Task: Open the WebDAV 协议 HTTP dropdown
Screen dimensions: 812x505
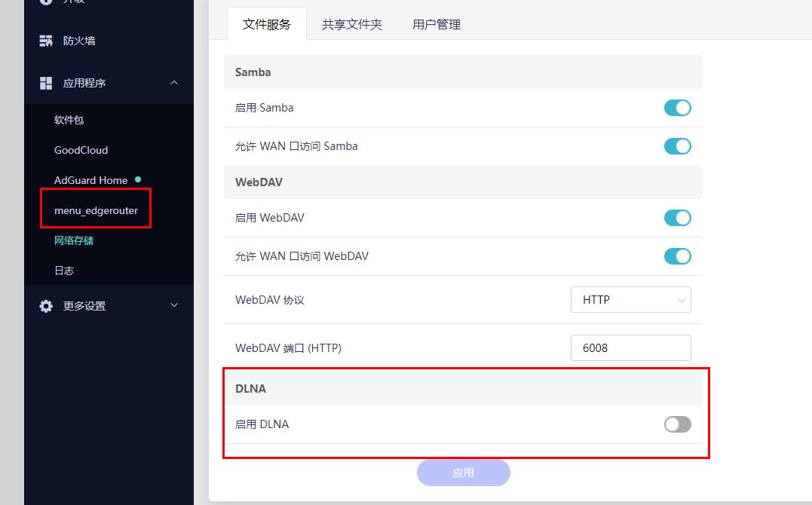Action: (630, 300)
